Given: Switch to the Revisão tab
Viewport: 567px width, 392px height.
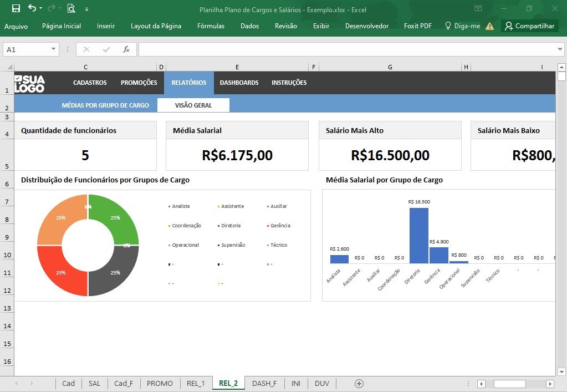Looking at the screenshot, I should point(285,26).
